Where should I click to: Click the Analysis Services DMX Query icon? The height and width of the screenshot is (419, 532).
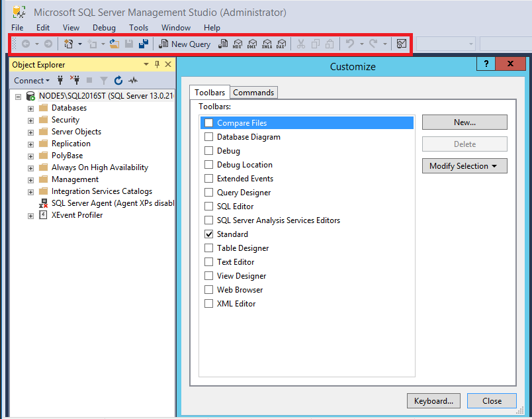pyautogui.click(x=252, y=44)
